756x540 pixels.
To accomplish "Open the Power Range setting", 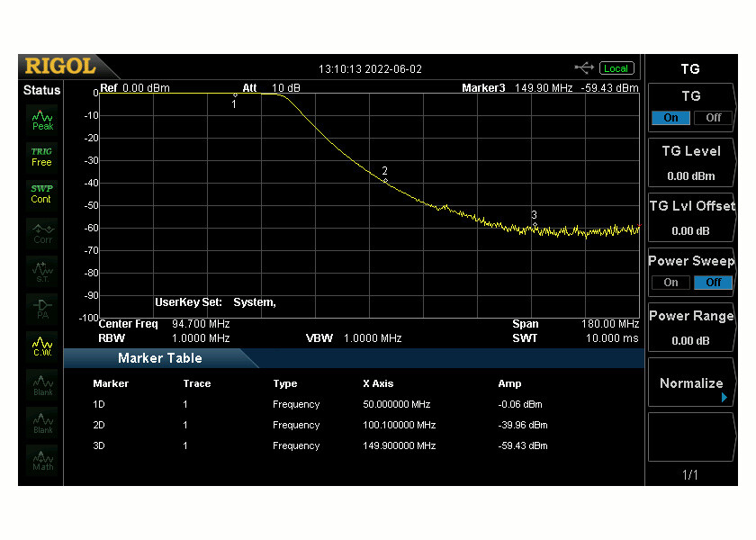I will (691, 327).
